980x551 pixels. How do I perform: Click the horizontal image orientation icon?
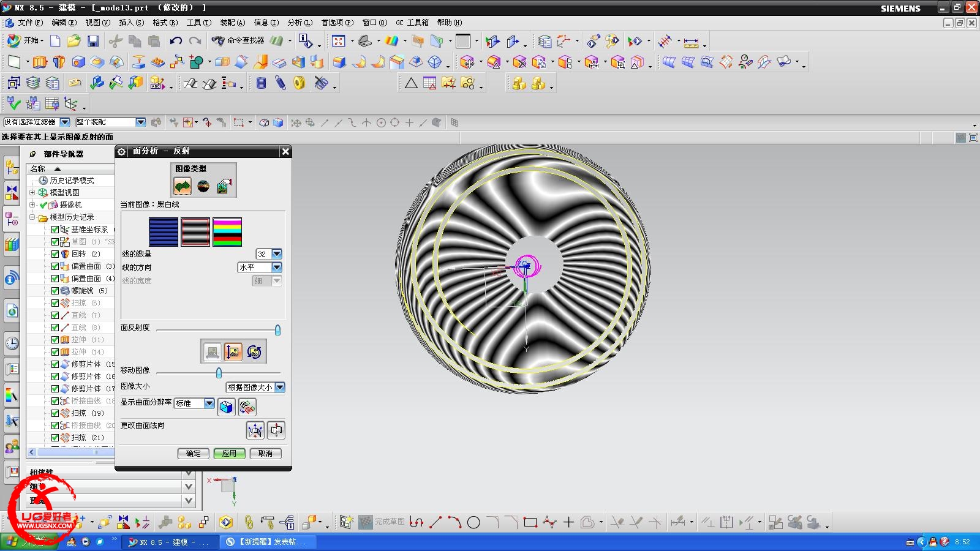tap(212, 351)
